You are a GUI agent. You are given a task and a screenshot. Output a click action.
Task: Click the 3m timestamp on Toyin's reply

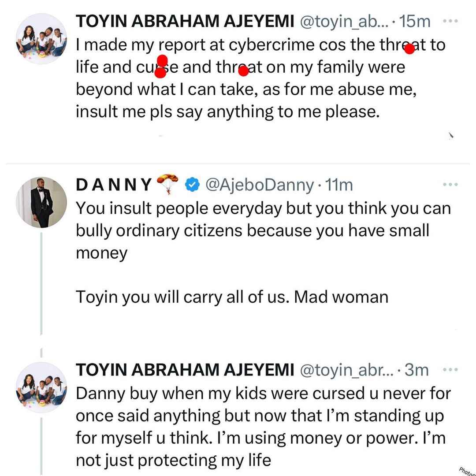[x=416, y=370]
